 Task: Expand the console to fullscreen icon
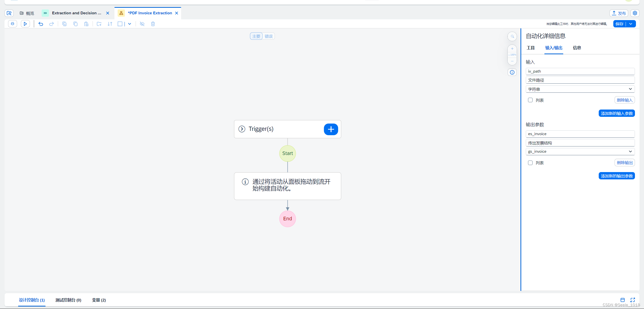[x=633, y=300]
